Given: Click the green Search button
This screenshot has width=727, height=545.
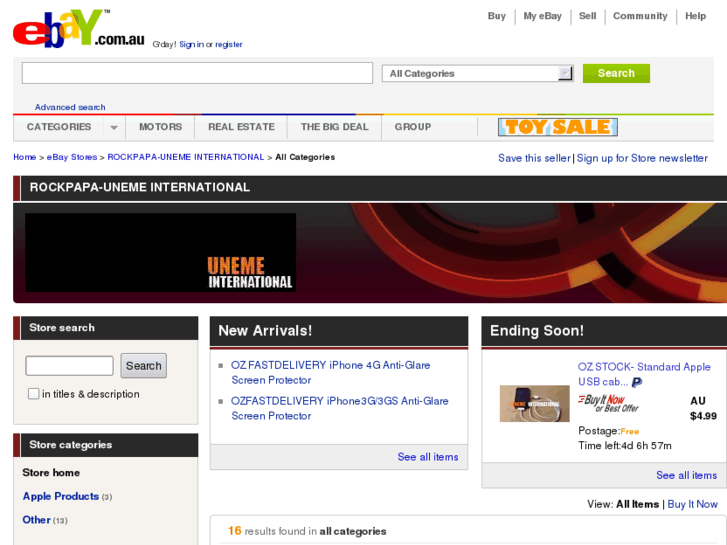Looking at the screenshot, I should (616, 73).
